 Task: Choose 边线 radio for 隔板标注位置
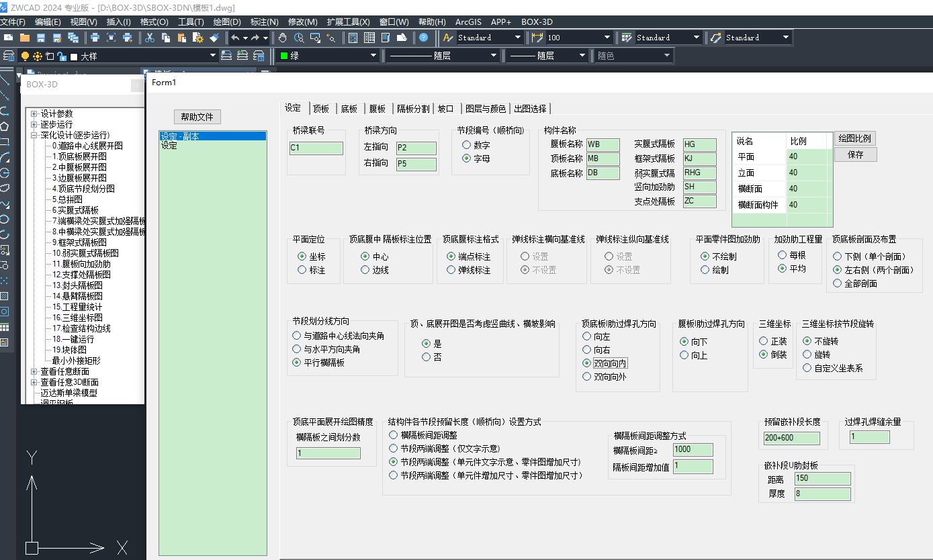point(365,270)
